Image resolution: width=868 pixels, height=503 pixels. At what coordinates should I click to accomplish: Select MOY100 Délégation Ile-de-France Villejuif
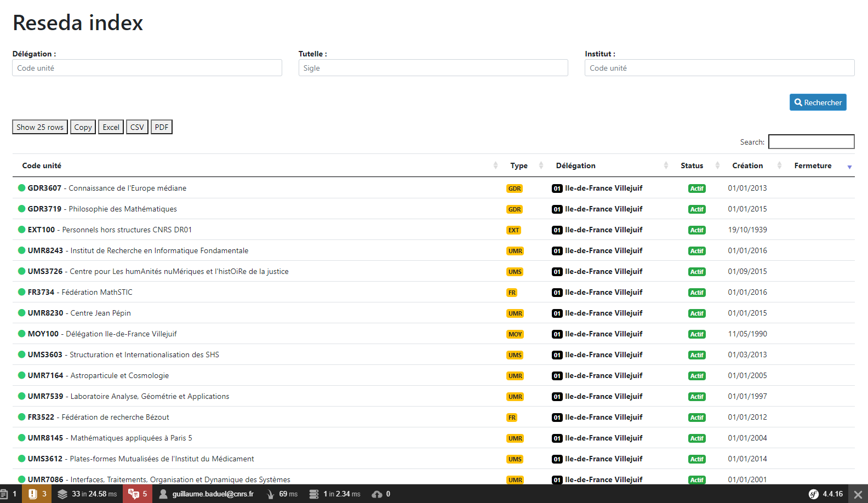pos(102,334)
